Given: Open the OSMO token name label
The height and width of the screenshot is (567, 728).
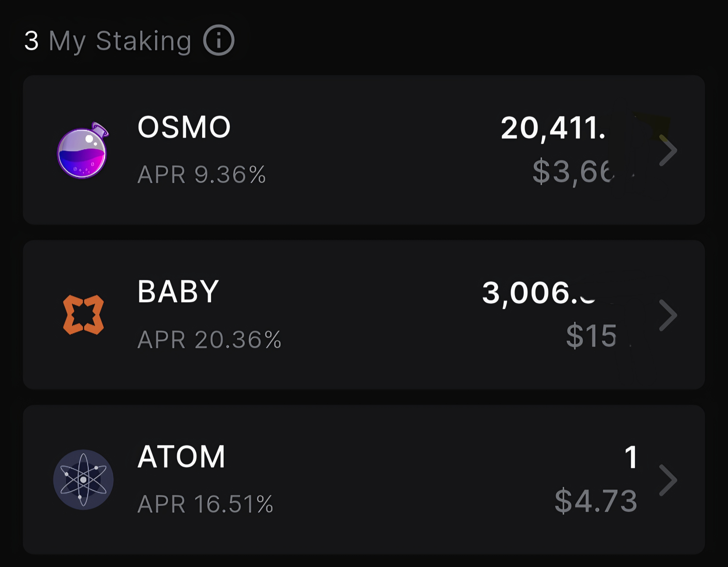Looking at the screenshot, I should pos(184,127).
